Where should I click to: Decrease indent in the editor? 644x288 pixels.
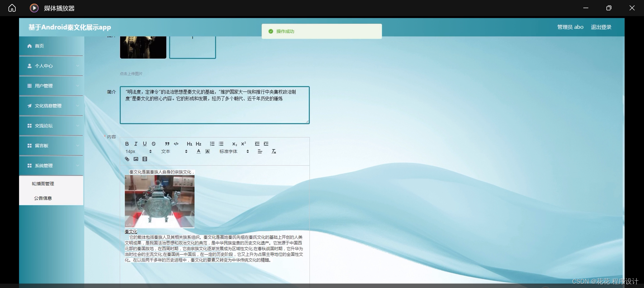point(257,144)
